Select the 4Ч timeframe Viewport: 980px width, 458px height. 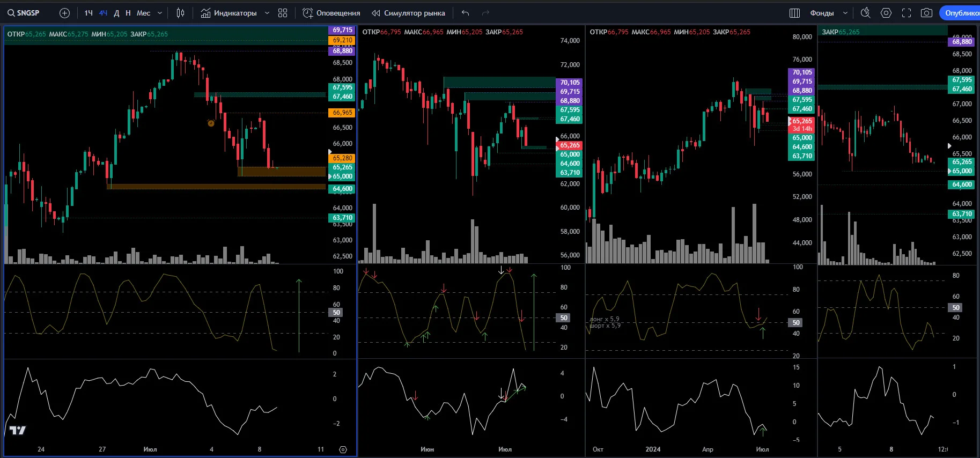(103, 13)
